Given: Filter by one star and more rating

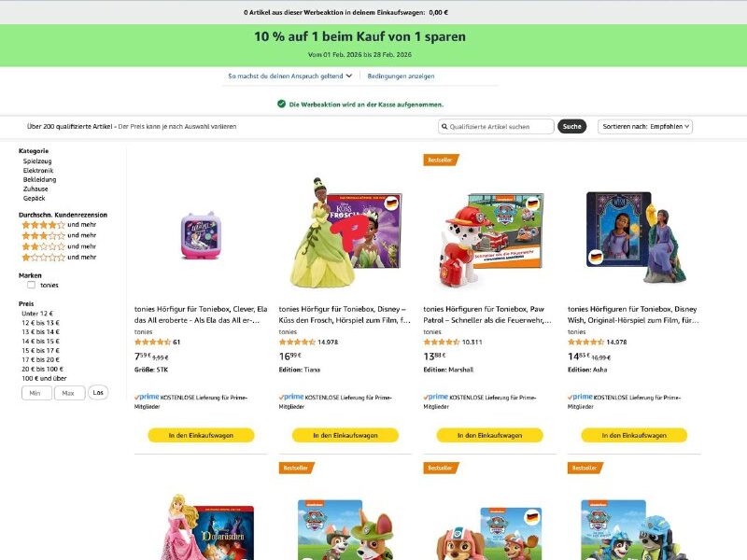Looking at the screenshot, I should coord(59,258).
